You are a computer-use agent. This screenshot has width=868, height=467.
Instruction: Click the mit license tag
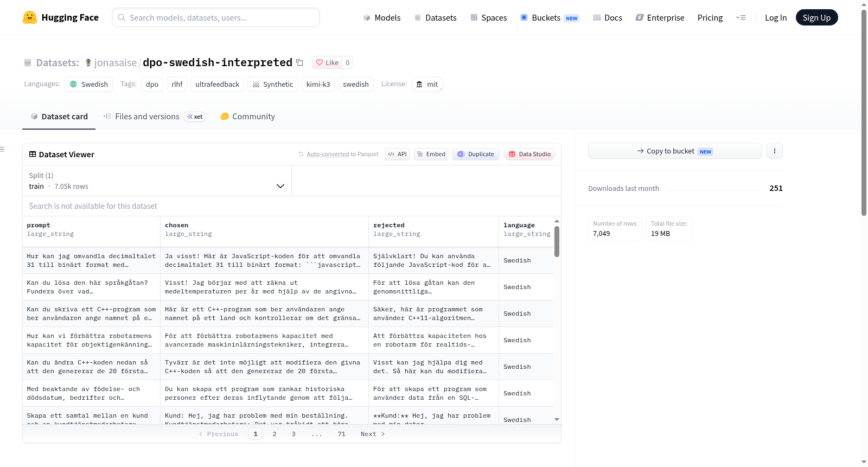point(427,84)
